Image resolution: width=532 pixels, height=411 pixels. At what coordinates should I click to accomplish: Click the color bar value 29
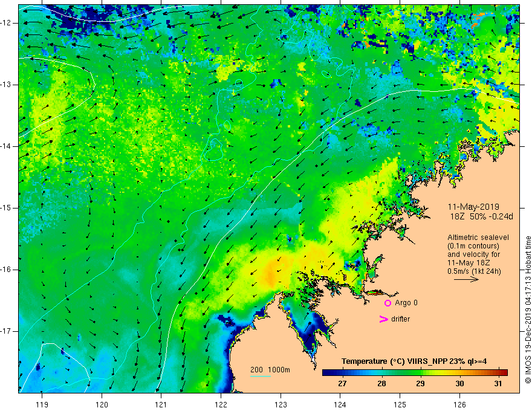420,384
